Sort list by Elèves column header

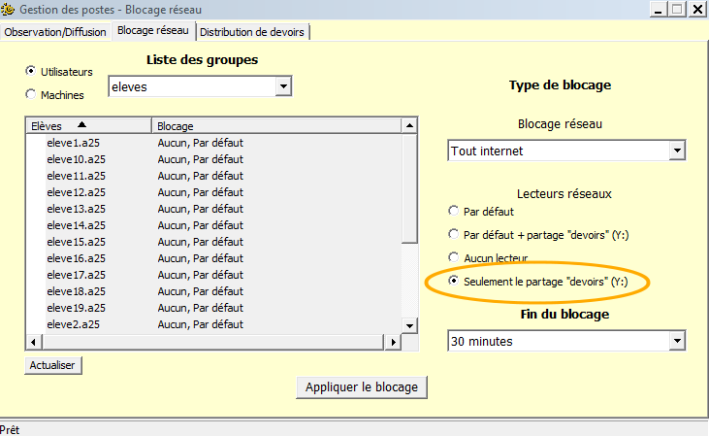click(88, 126)
